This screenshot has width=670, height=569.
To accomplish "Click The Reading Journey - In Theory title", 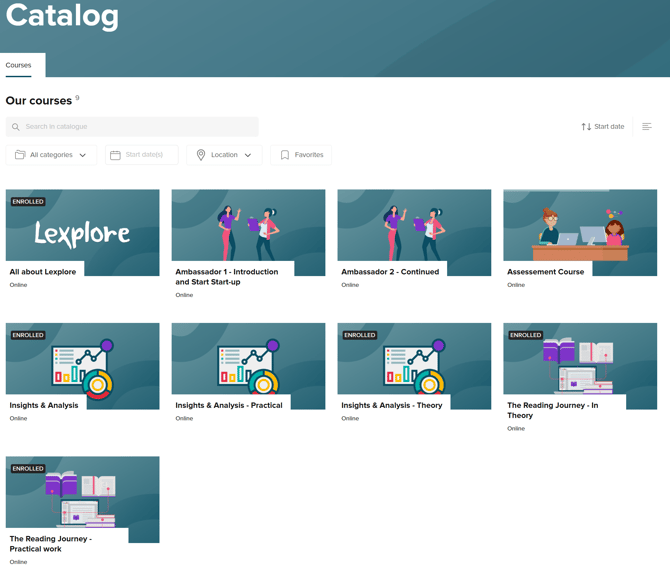I will tap(552, 410).
